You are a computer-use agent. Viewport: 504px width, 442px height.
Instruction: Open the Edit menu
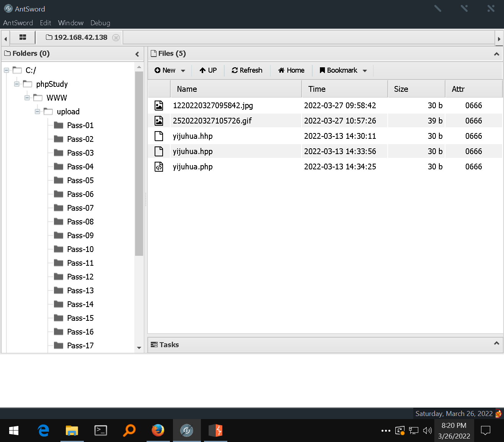tap(46, 23)
